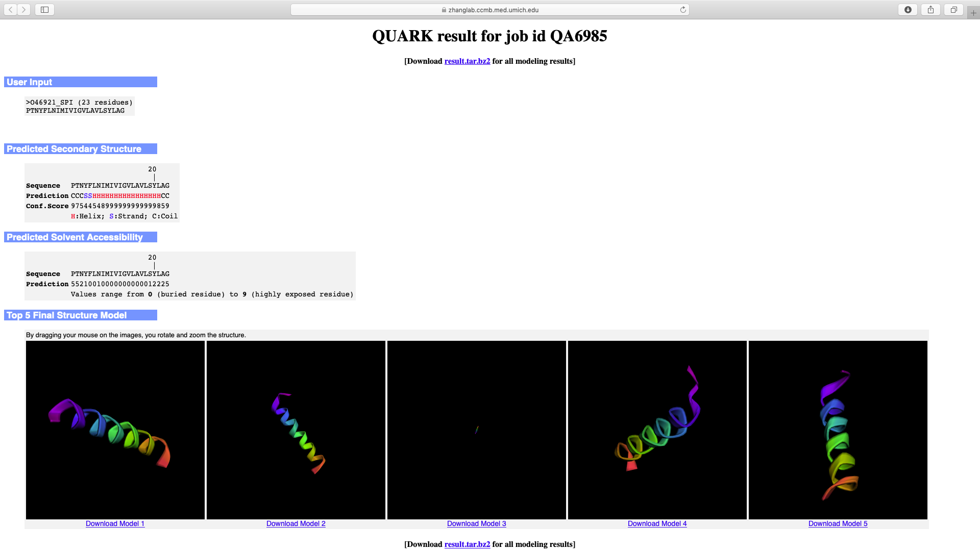The width and height of the screenshot is (980, 551).
Task: Click the Model 3 structure viewer
Action: click(x=477, y=430)
